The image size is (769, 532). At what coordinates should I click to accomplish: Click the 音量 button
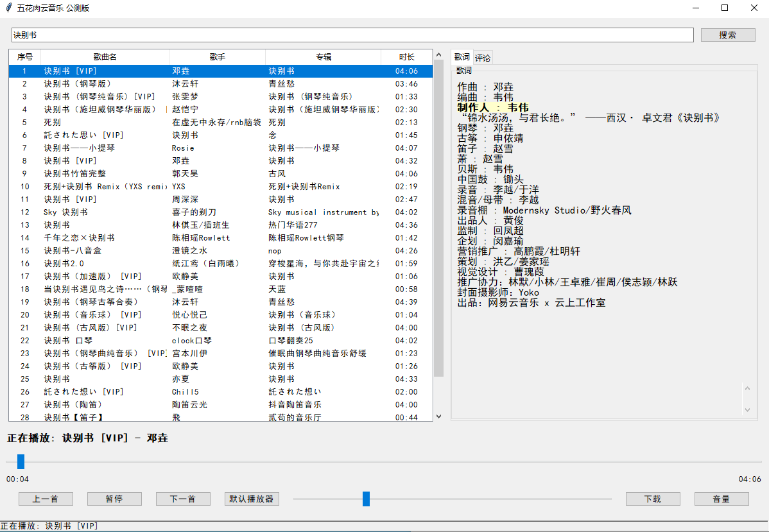(721, 499)
